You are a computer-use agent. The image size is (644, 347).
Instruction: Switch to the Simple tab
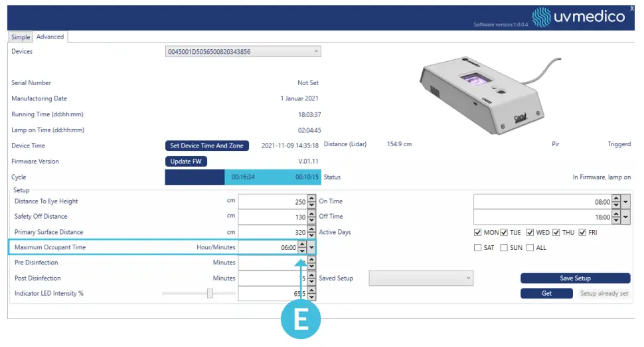21,37
